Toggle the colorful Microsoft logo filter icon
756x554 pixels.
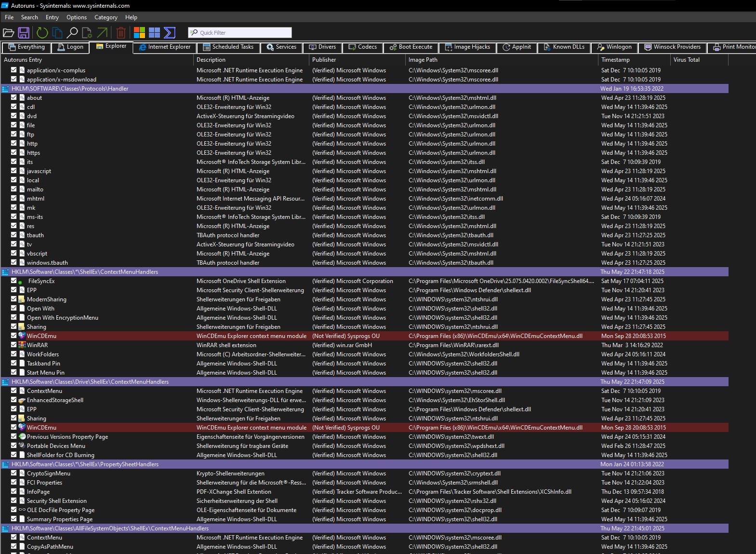click(139, 33)
